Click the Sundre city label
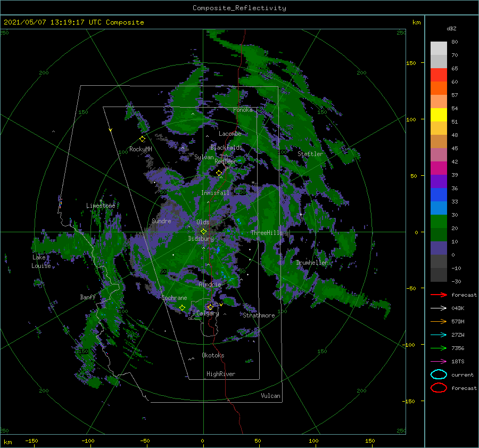This screenshot has height=448, width=479. (x=161, y=221)
